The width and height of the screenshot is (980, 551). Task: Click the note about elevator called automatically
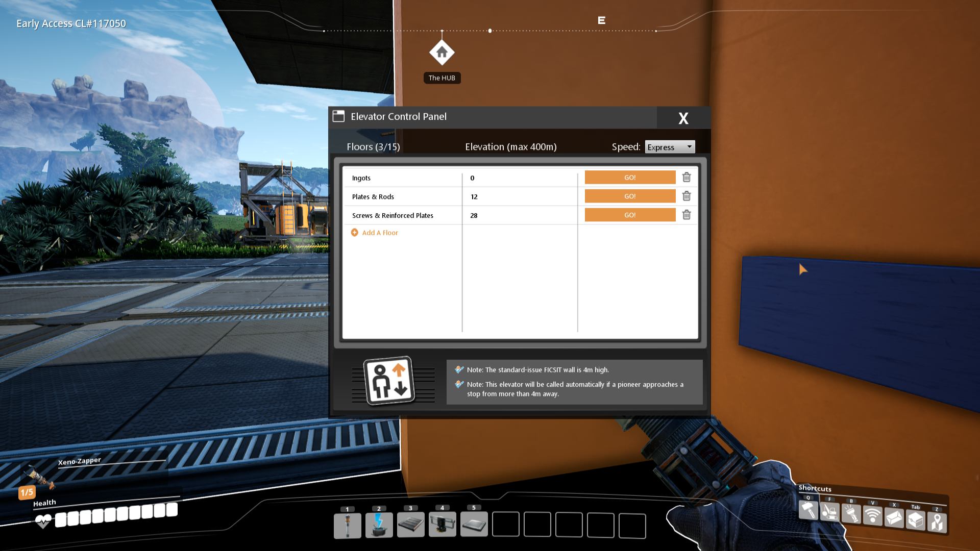click(575, 389)
